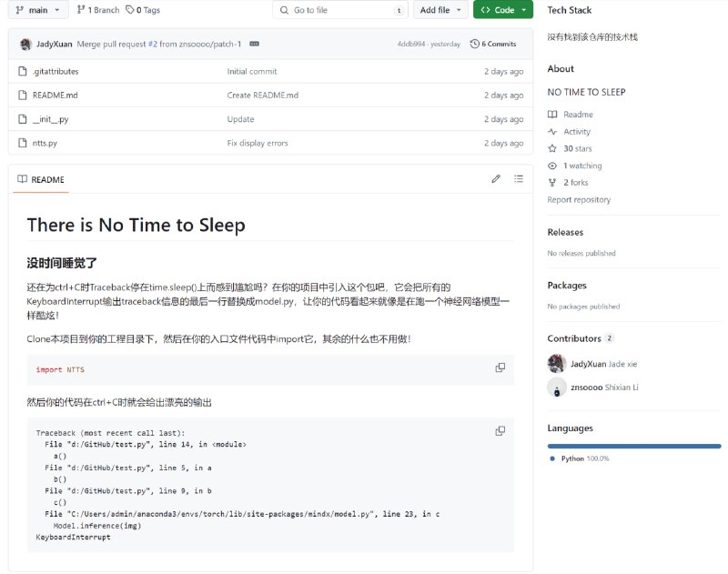View the 1 Branch link
The width and height of the screenshot is (728, 574).
[98, 10]
